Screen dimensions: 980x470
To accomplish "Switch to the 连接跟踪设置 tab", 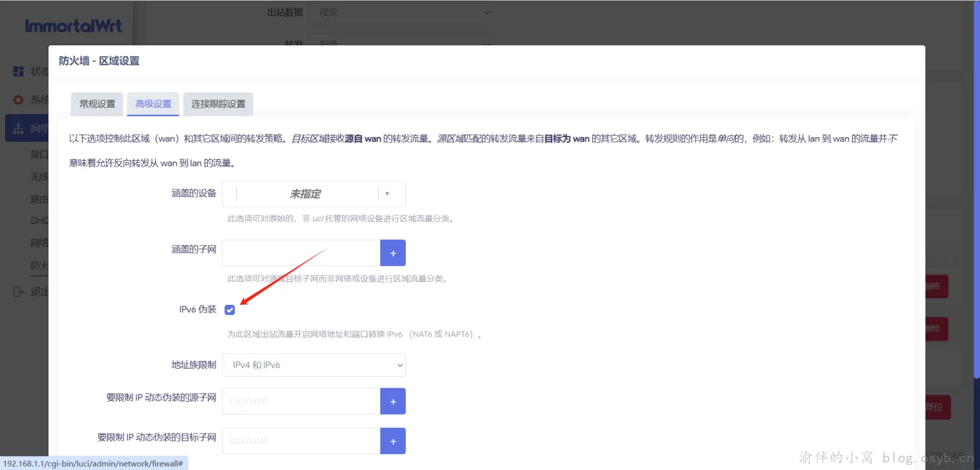I will point(218,103).
